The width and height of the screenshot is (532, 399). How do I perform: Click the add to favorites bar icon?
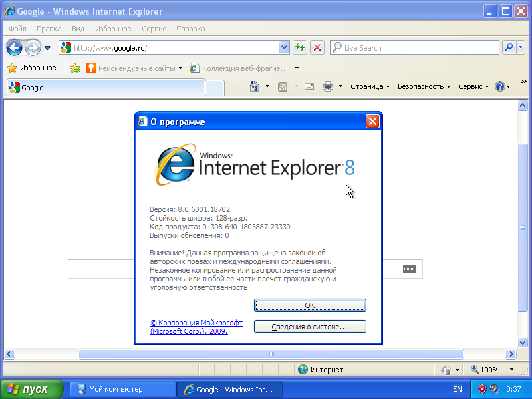coord(75,68)
